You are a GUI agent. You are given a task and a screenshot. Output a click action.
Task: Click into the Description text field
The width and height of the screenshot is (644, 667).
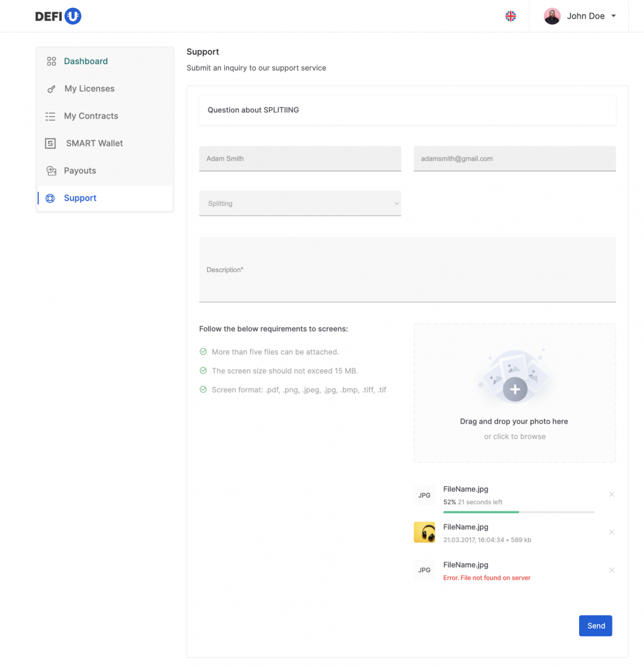tap(407, 270)
